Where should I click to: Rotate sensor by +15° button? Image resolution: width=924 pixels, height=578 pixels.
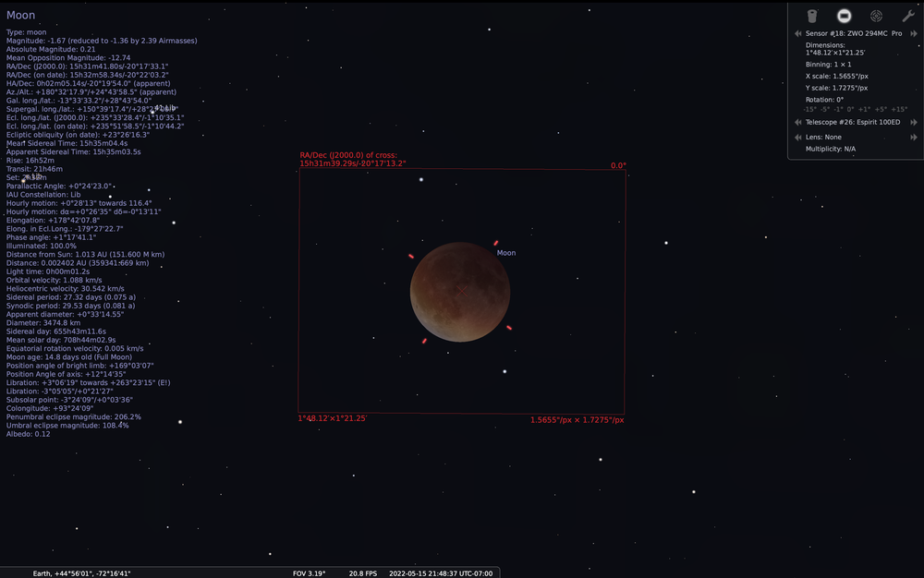pos(899,110)
